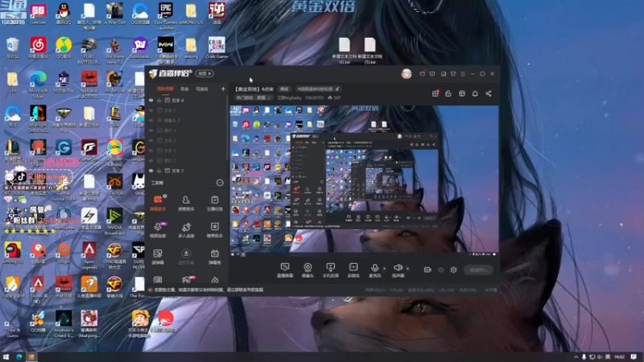Click the start live button at bottom right
This screenshot has width=644, height=362.
click(478, 269)
